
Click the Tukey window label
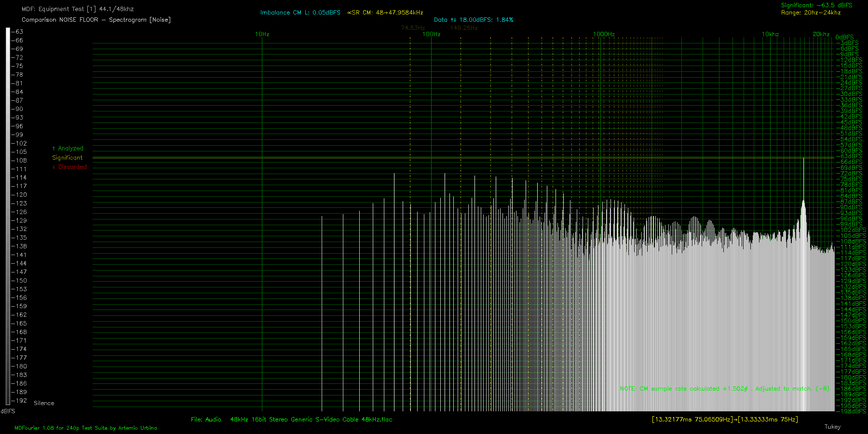click(832, 427)
